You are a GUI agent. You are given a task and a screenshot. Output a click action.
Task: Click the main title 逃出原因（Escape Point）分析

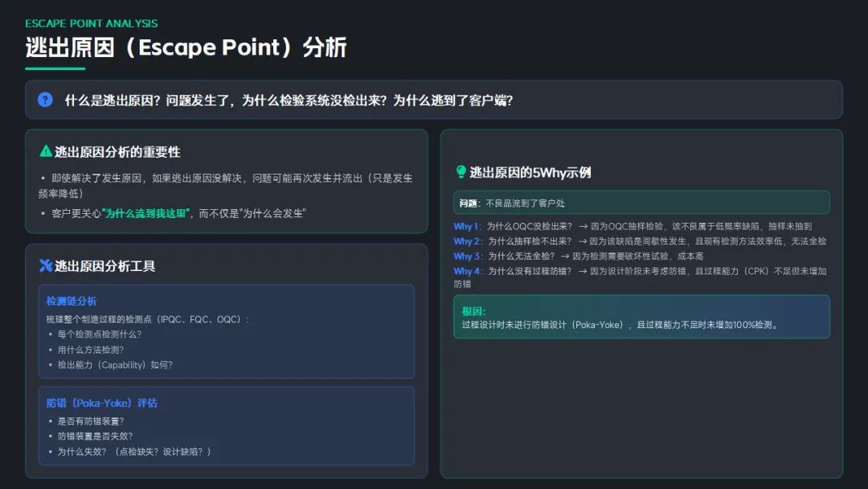pos(186,47)
